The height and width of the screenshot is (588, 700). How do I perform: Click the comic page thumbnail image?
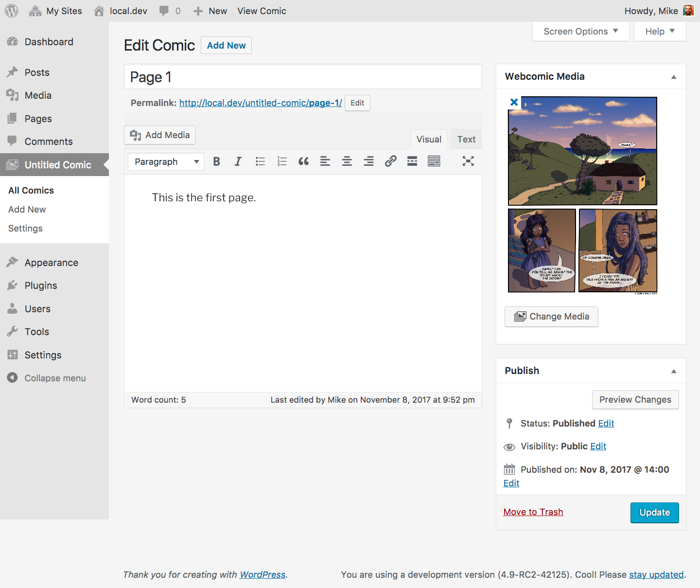pos(582,195)
